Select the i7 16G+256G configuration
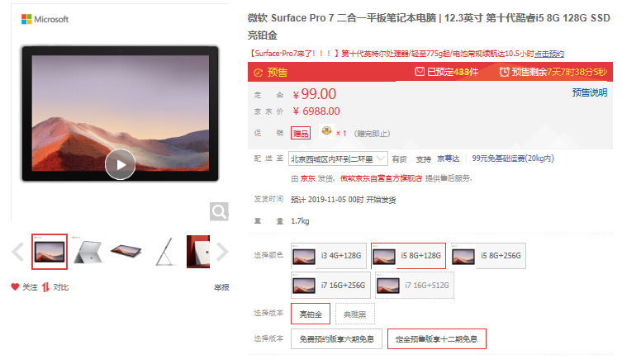This screenshot has width=622, height=364. [331, 285]
